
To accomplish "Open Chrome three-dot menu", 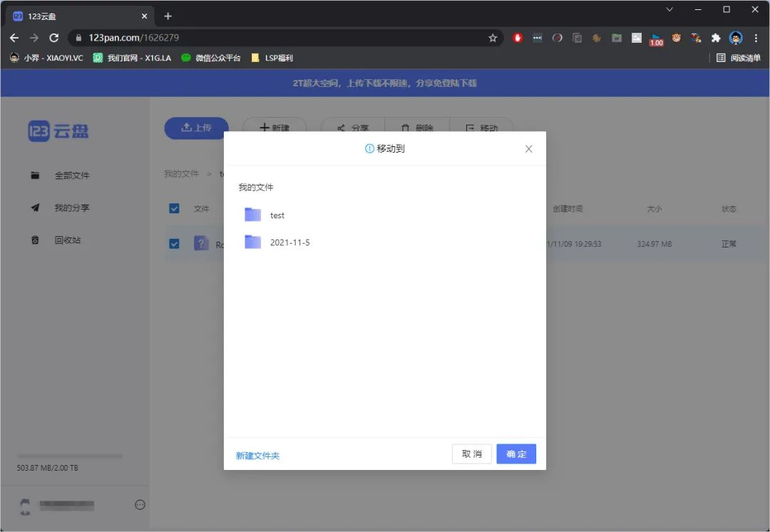I will tap(756, 38).
